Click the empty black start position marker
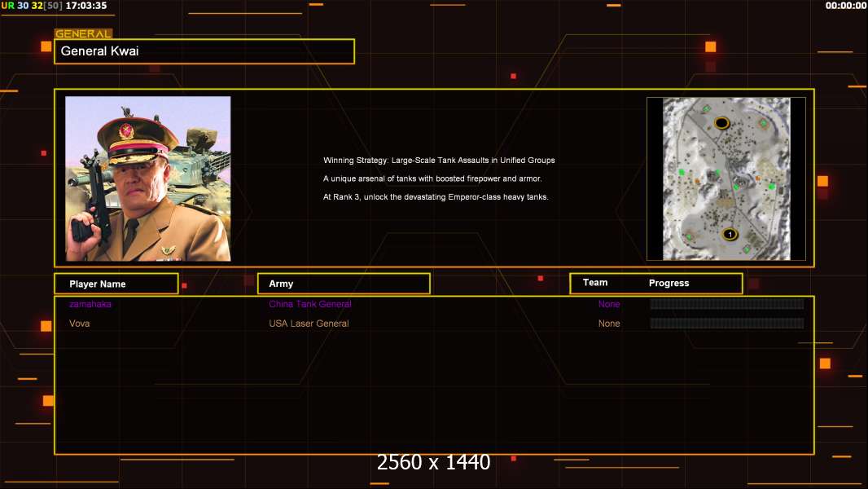The height and width of the screenshot is (489, 868). [x=721, y=123]
